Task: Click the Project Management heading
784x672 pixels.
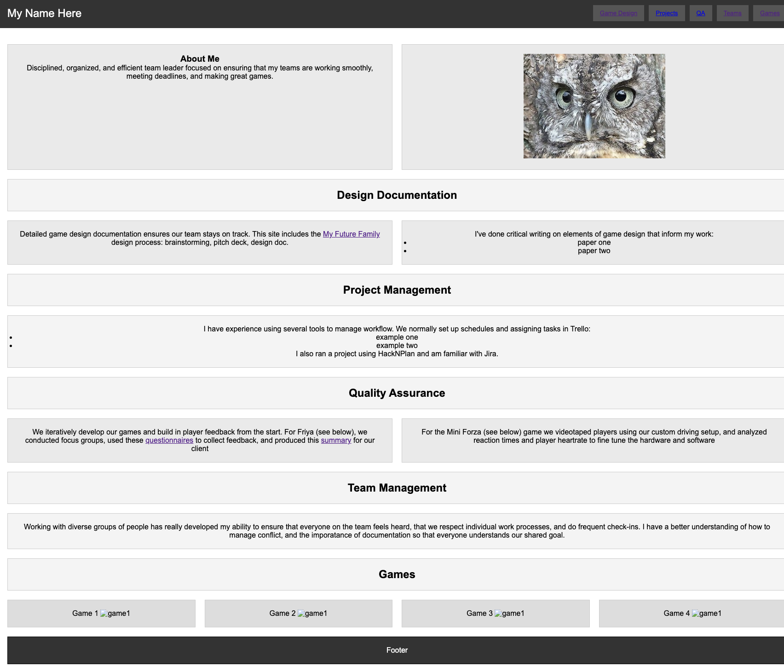Action: pyautogui.click(x=397, y=290)
